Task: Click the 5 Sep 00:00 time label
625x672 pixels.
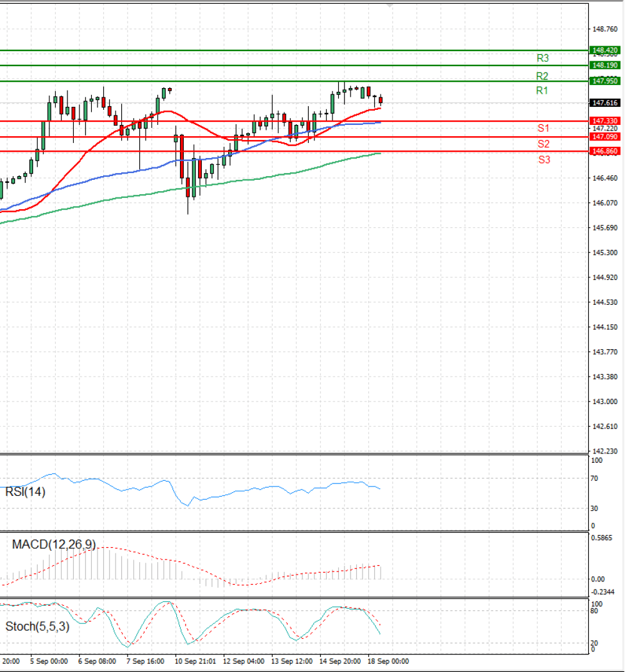Action: click(x=49, y=661)
